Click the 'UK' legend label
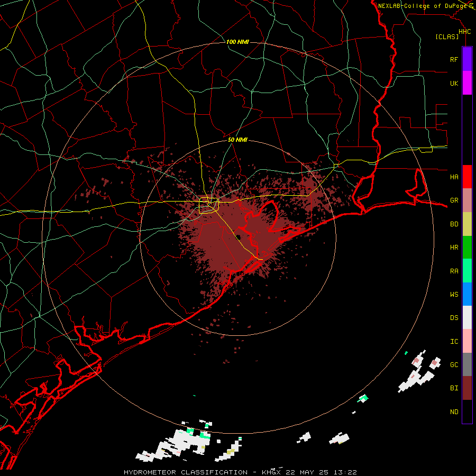Image resolution: width=476 pixels, height=476 pixels. coord(454,83)
